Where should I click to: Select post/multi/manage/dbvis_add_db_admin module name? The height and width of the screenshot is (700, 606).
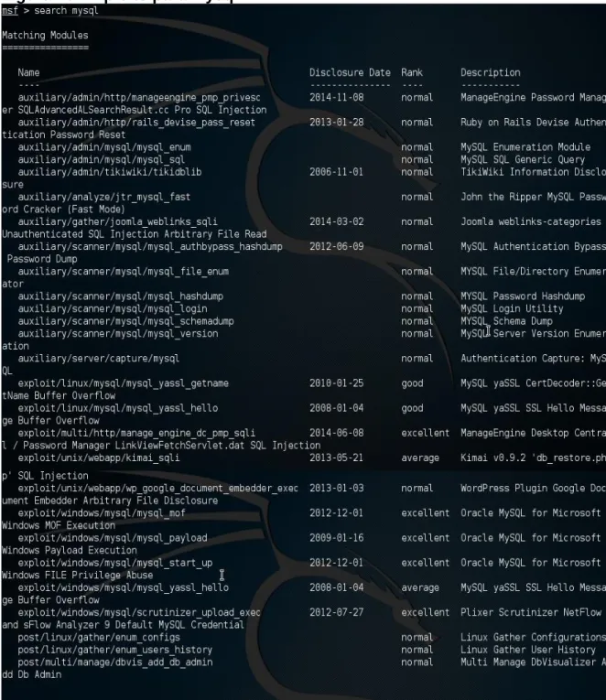tap(115, 663)
